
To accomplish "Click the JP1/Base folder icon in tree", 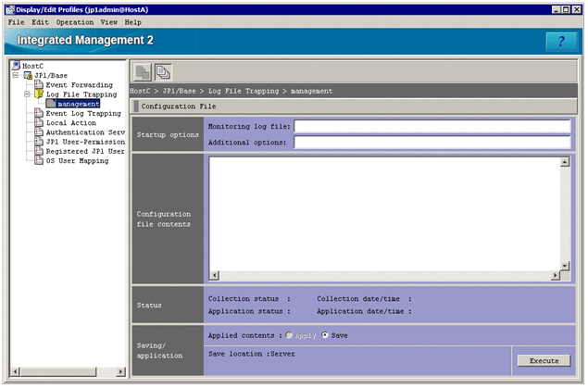I will [x=28, y=75].
